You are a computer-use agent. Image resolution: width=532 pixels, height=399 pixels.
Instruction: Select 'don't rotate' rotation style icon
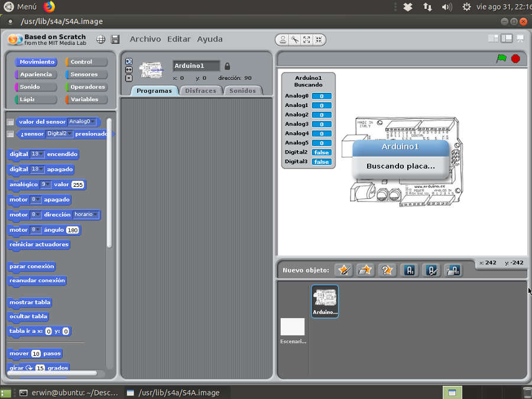coord(129,78)
